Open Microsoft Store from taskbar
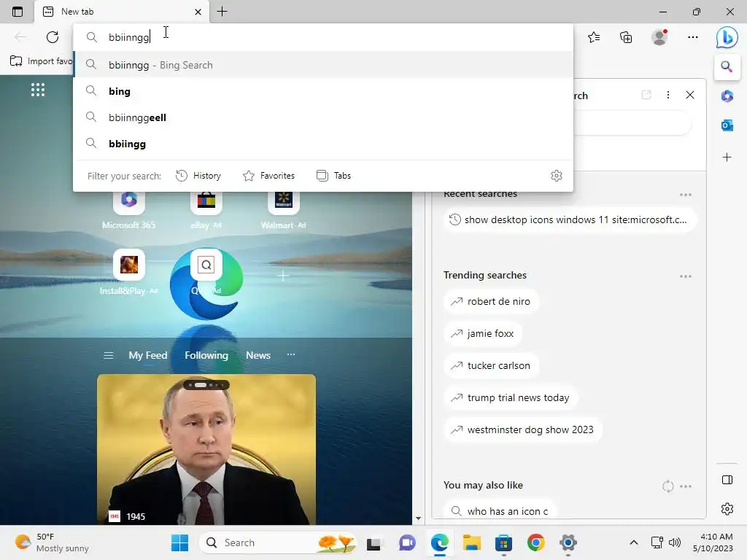Screen dimensions: 747x560 pos(503,542)
